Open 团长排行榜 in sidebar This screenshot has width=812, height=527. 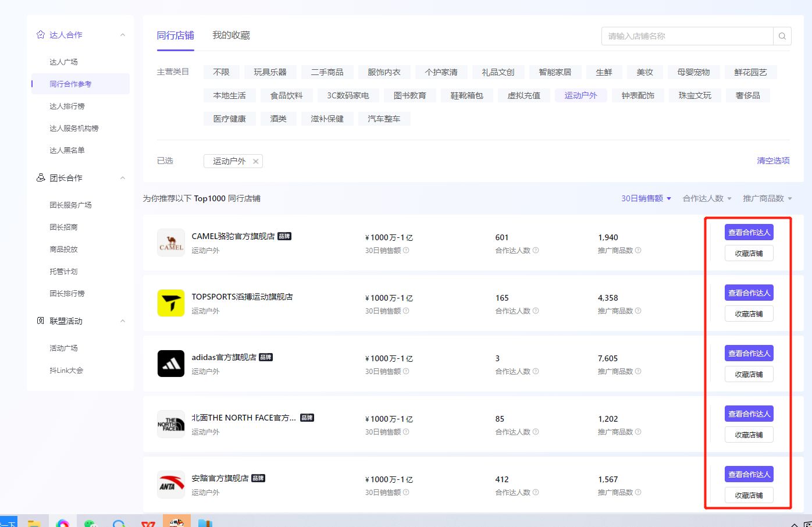[67, 293]
